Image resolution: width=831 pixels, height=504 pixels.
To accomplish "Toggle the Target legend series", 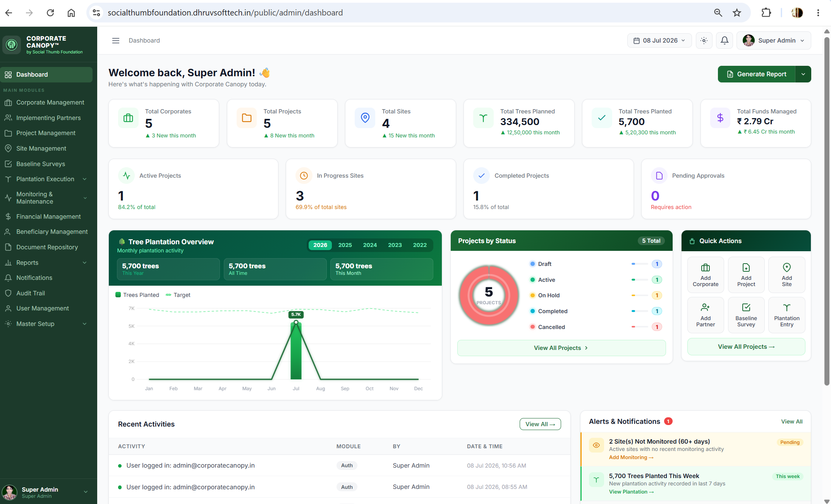I will point(178,295).
